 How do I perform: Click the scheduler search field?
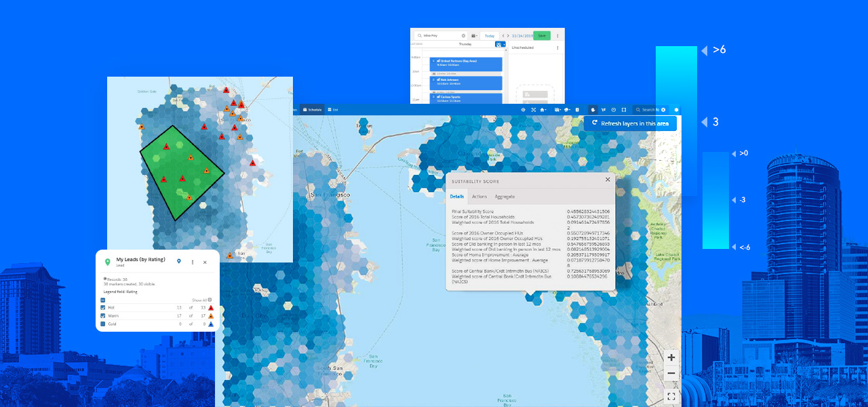point(441,36)
